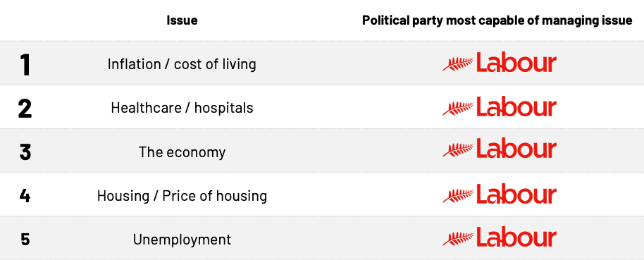
Task: Click the fern emblem in The economy row
Action: click(x=458, y=150)
